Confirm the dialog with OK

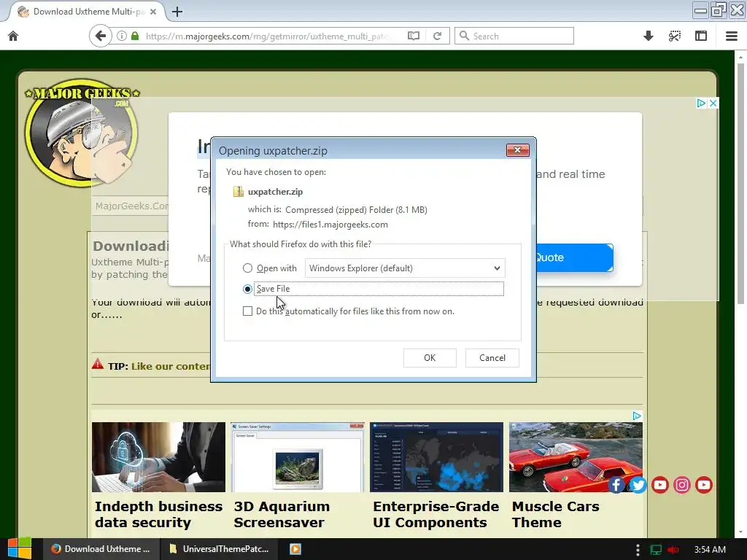tap(430, 357)
